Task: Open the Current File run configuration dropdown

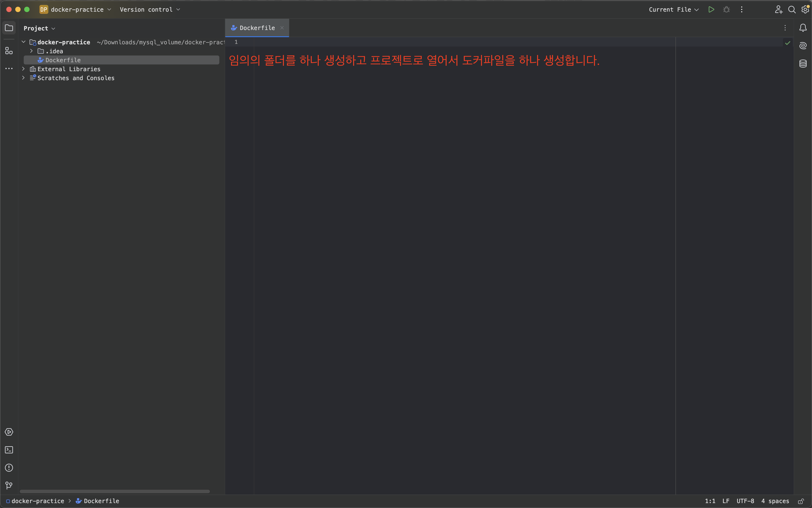Action: 673,9
